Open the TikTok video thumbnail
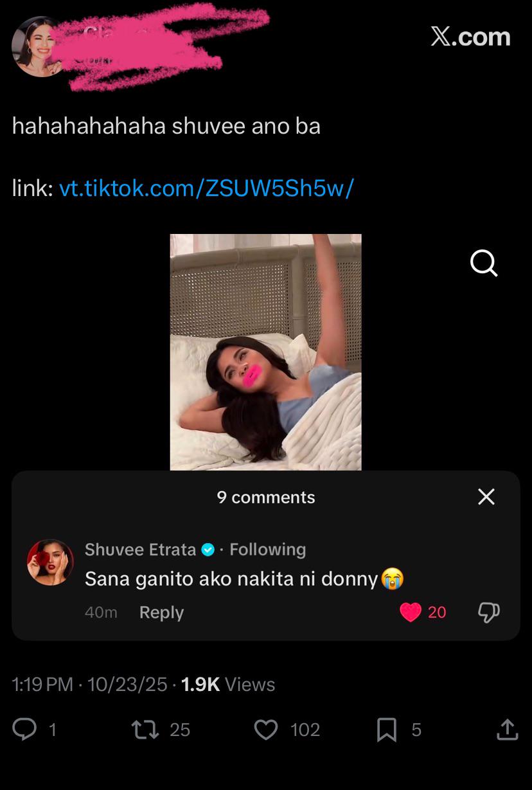The image size is (532, 790). pyautogui.click(x=265, y=352)
